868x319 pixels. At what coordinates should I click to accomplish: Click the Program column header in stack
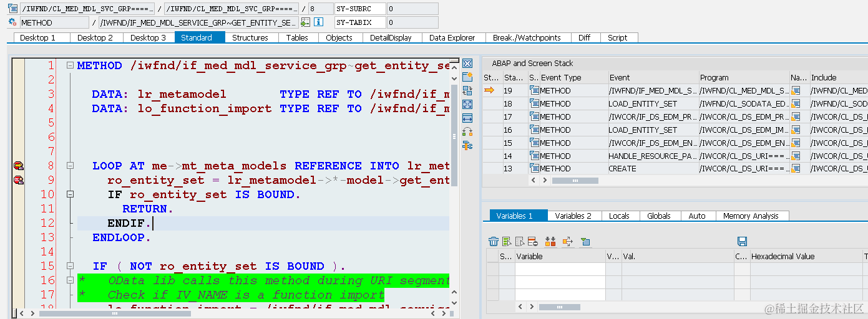coord(744,78)
